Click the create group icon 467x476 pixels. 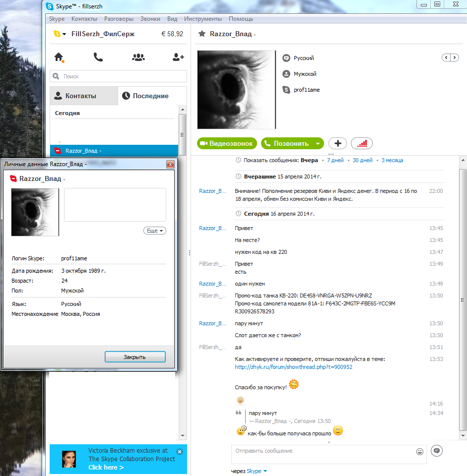click(x=138, y=57)
